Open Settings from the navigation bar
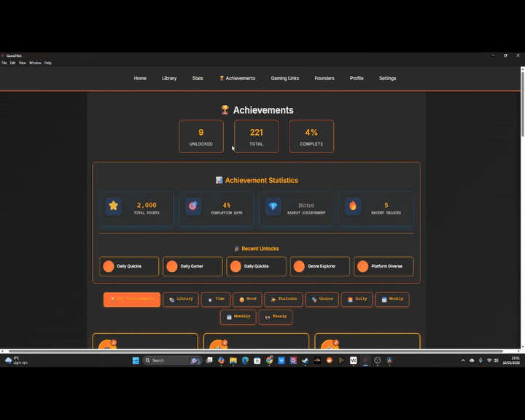525x420 pixels. tap(388, 79)
